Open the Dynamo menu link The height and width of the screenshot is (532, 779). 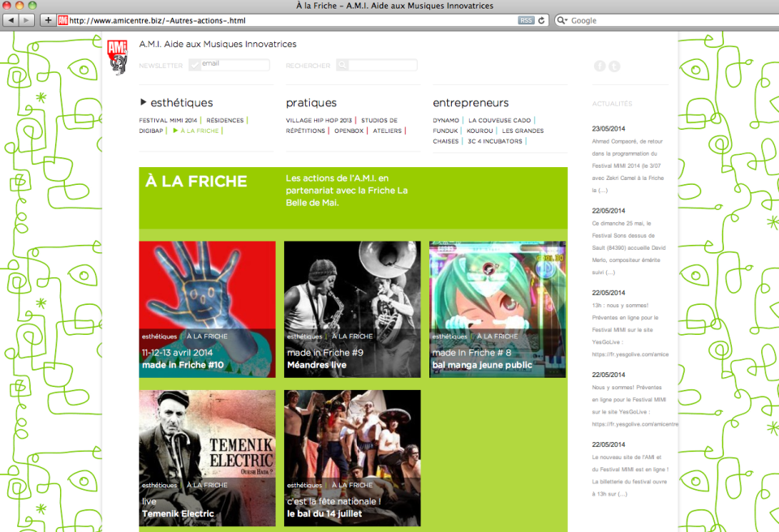point(445,120)
